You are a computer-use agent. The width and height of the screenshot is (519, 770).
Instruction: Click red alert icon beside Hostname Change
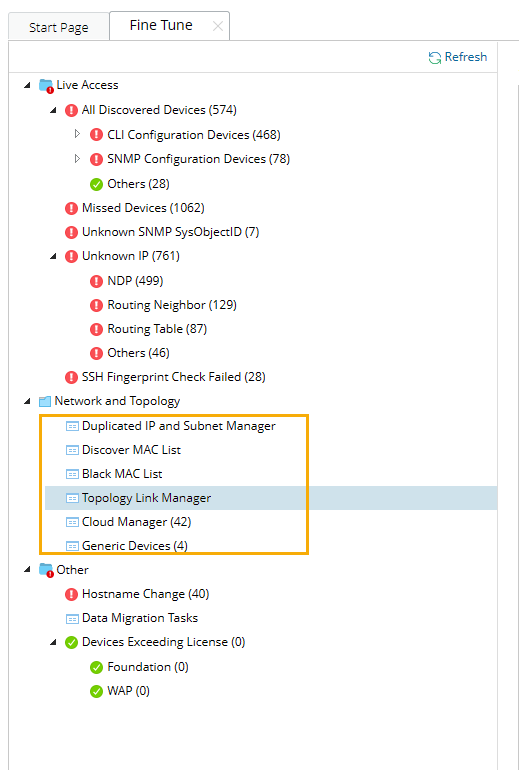pyautogui.click(x=71, y=594)
